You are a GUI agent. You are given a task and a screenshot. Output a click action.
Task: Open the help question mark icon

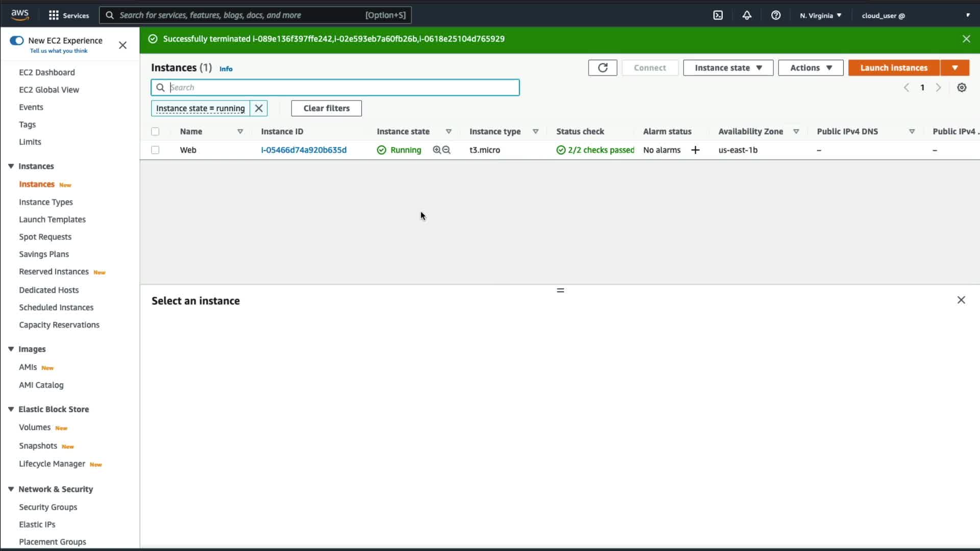pos(776,15)
